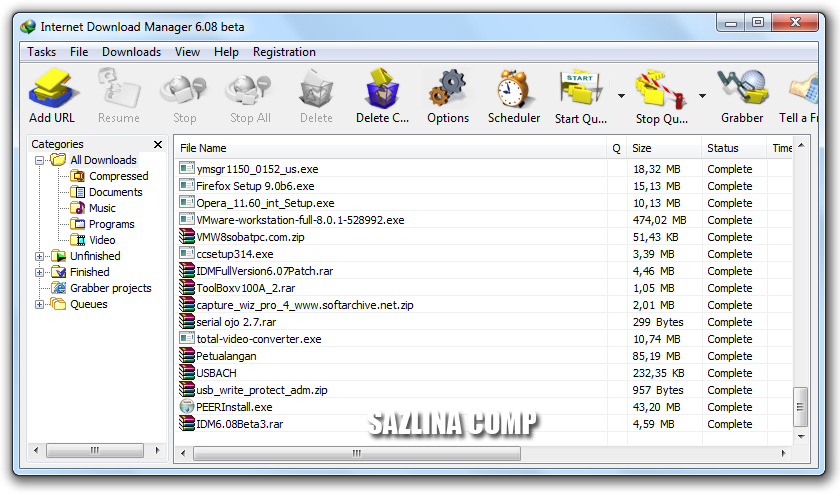Select total-video-converter.exe file name
This screenshot has width=840, height=496.
click(259, 339)
